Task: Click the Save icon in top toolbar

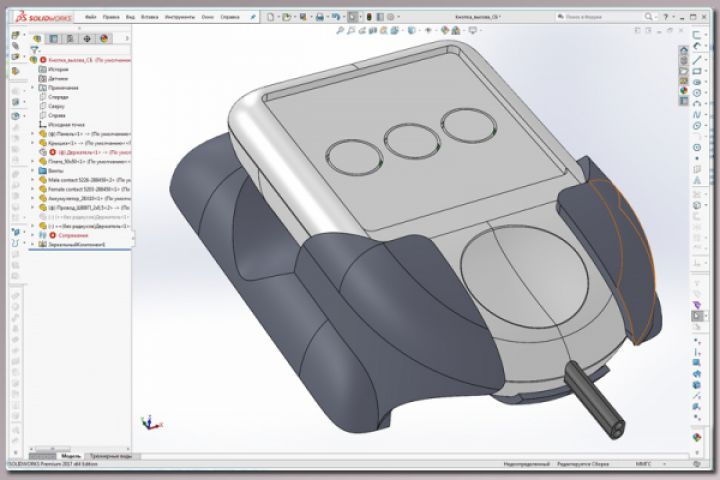Action: pos(303,17)
